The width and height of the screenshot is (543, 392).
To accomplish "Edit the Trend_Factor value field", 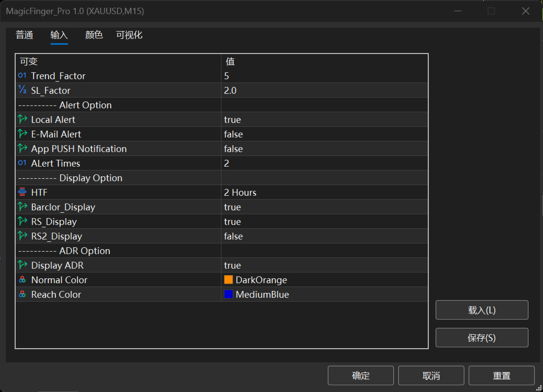I will 324,76.
